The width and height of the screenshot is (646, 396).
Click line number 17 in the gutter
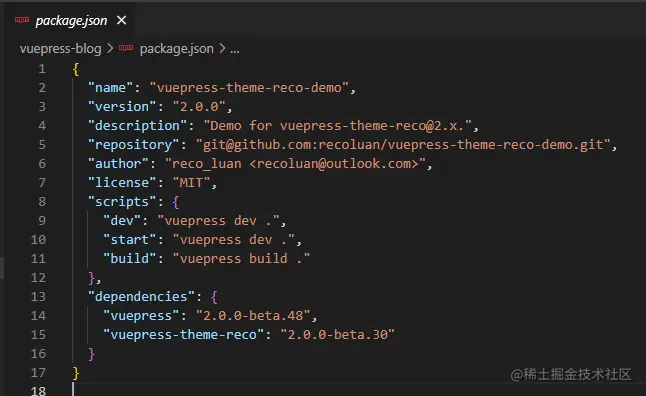coord(38,373)
